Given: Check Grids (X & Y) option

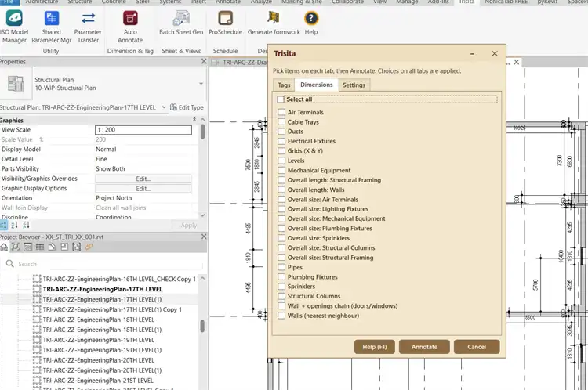Looking at the screenshot, I should click(281, 150).
